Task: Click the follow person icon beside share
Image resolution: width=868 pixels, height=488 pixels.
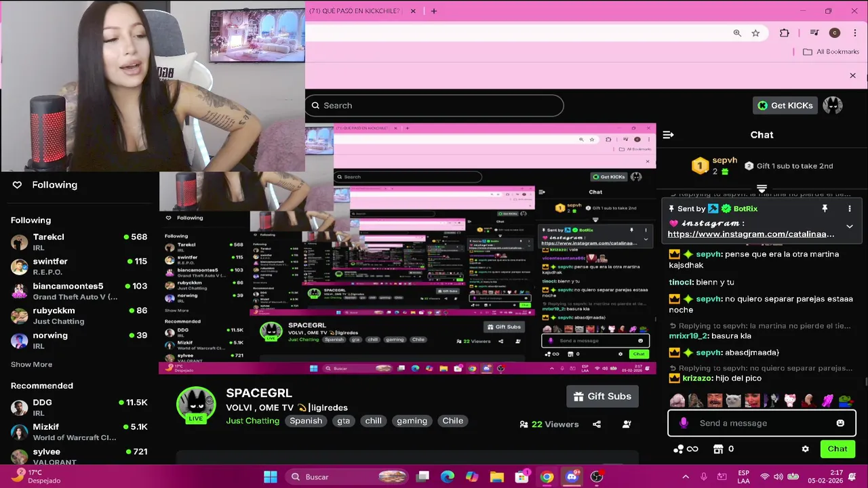Action: tap(627, 424)
